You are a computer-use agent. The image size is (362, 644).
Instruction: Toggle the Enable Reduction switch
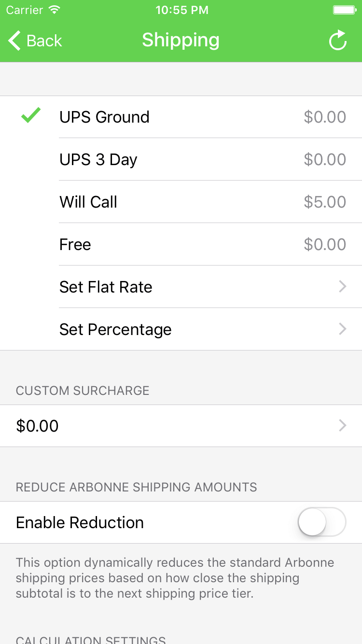322,522
